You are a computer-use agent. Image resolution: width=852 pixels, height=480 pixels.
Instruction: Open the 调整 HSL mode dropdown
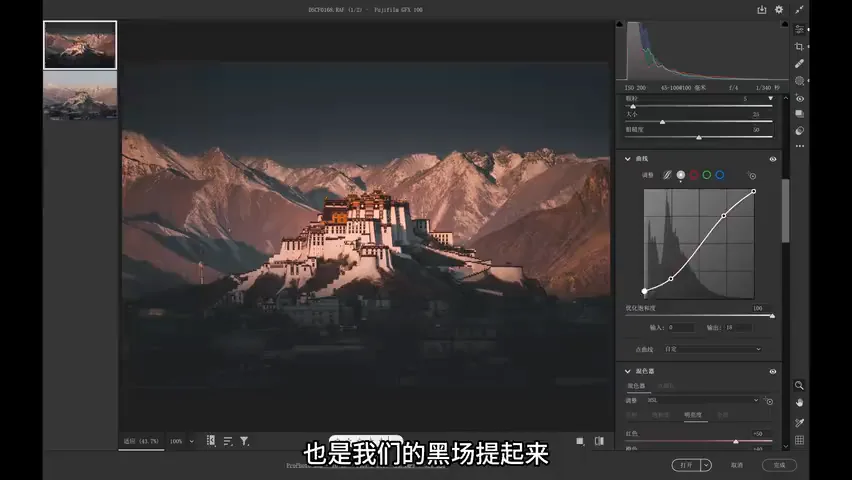point(702,400)
